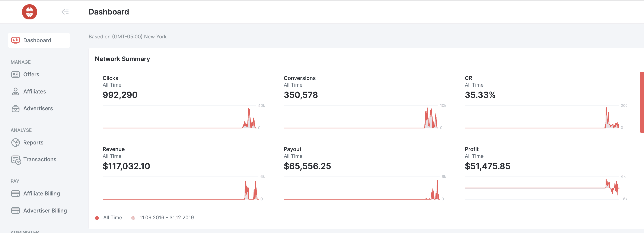The image size is (644, 233).
Task: Click the Affiliates person icon
Action: coord(16,92)
